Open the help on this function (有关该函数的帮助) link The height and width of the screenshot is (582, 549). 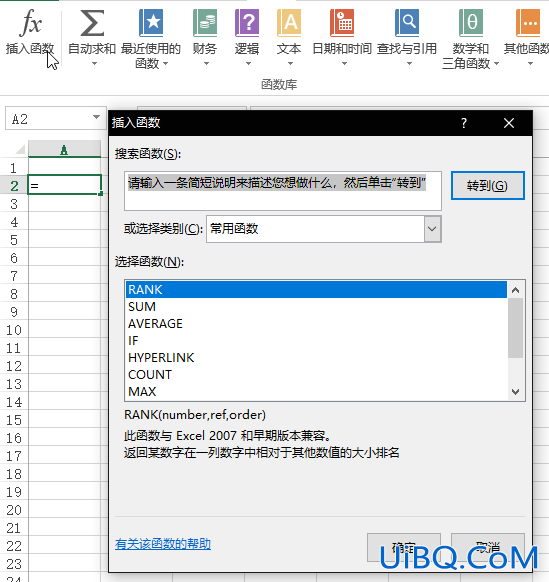(163, 544)
